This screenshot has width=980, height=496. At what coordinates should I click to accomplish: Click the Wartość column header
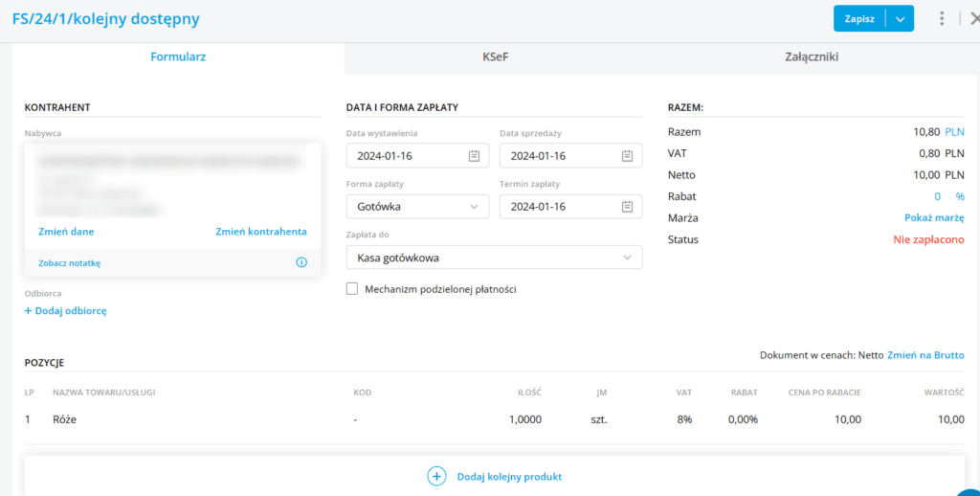tap(945, 393)
